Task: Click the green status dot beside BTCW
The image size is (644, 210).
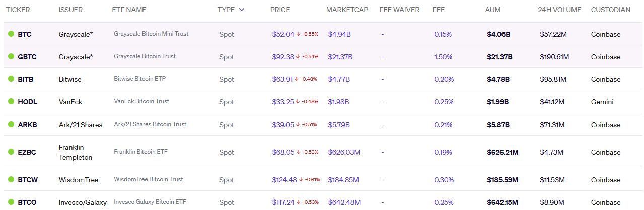Action: click(x=11, y=180)
